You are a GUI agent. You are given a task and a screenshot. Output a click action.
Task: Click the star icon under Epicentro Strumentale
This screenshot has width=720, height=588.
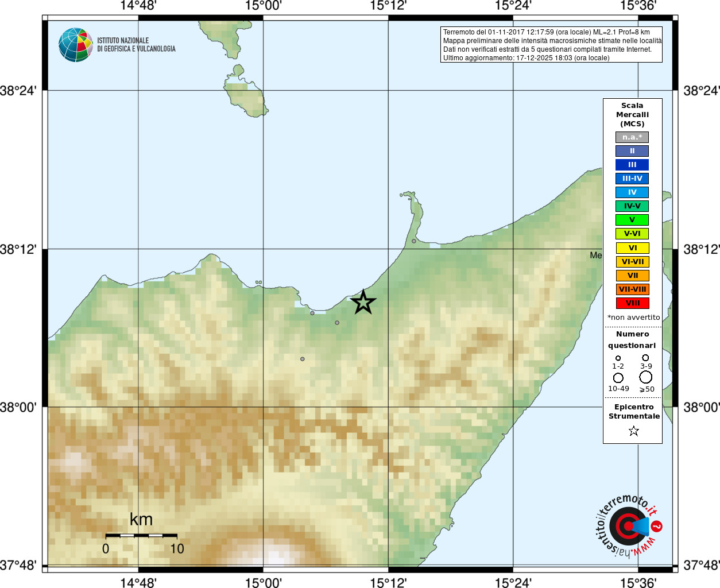click(x=634, y=431)
